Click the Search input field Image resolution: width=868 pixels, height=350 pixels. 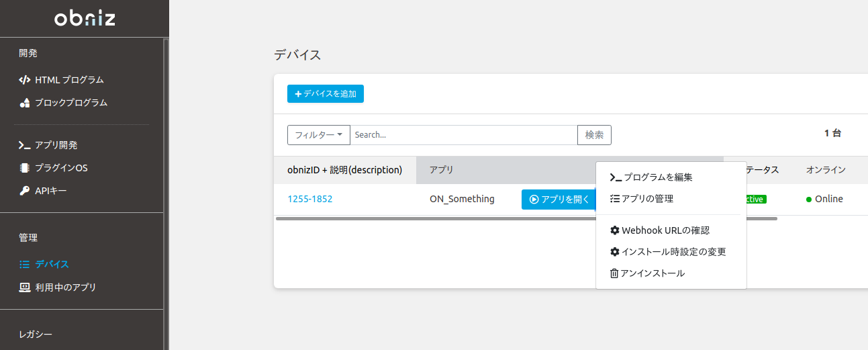tap(463, 135)
